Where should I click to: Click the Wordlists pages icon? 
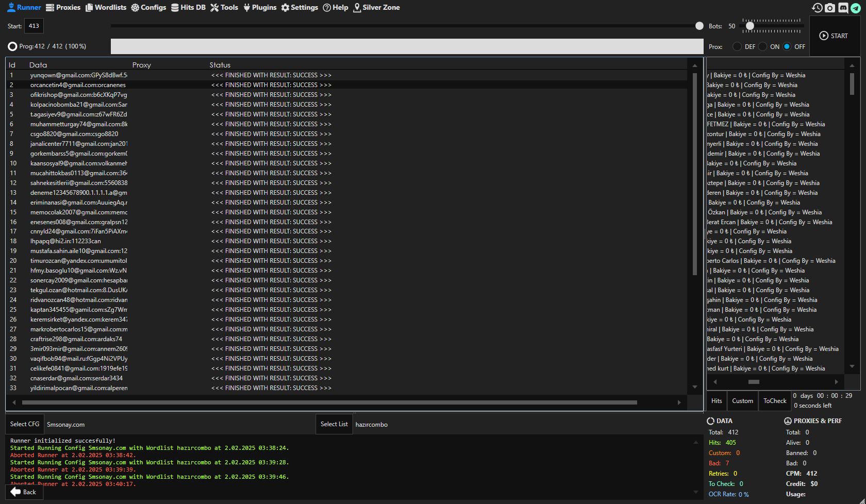click(89, 7)
